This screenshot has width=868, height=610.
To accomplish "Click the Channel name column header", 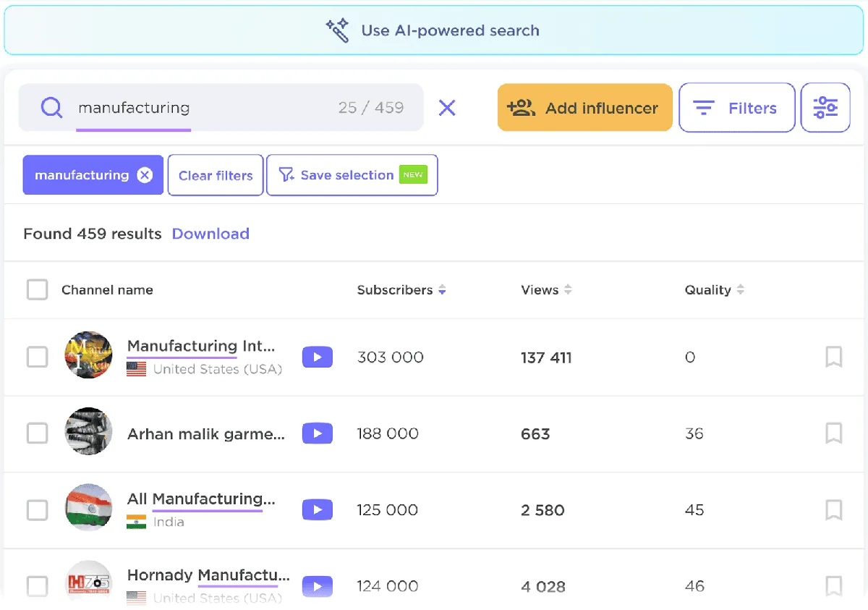I will 107,290.
